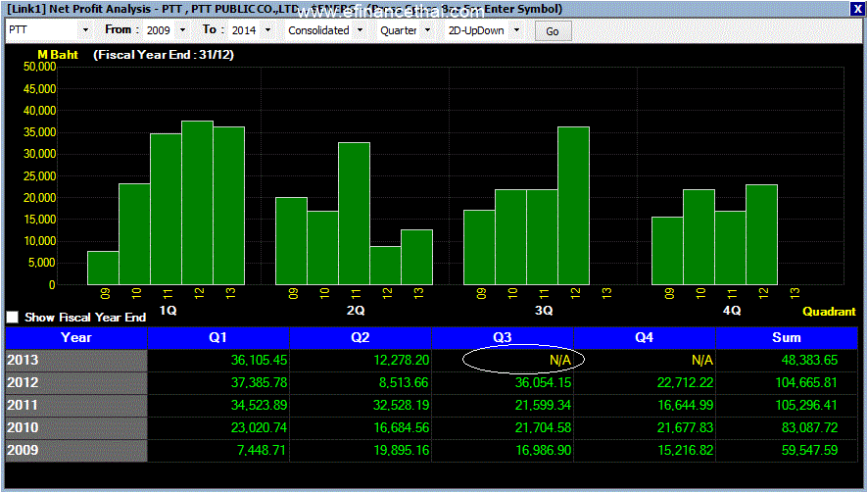868x493 pixels.
Task: Click the 16,986.90 Q3 2009 cell
Action: tap(503, 451)
